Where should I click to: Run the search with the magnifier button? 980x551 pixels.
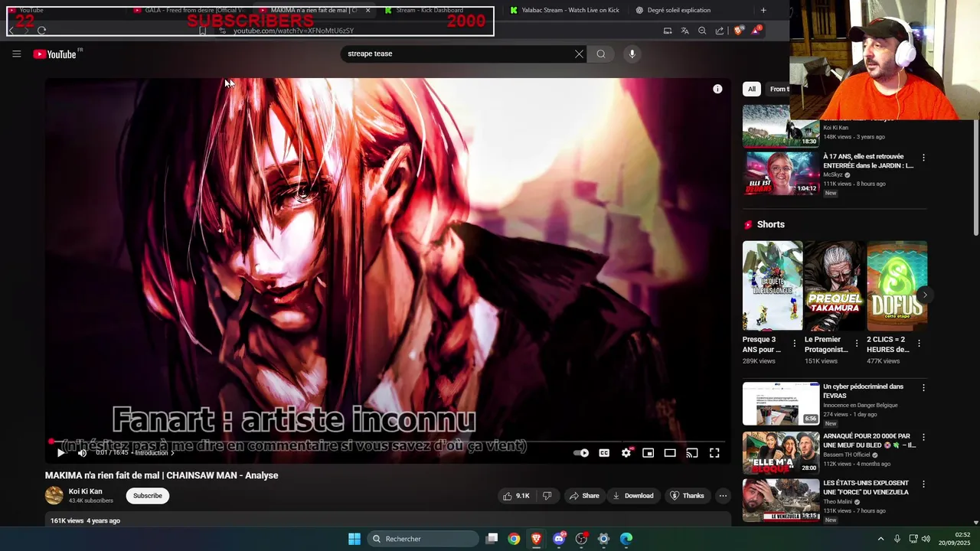coord(601,54)
